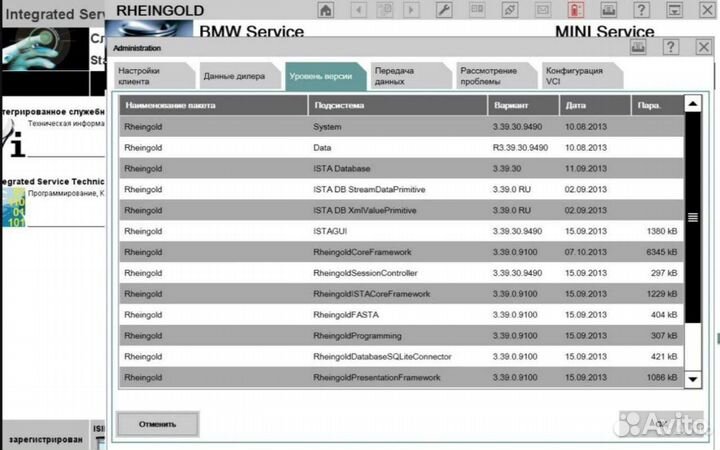Click the зарегистрирован status in background window
Image resolution: width=720 pixels, height=450 pixels.
(46, 439)
